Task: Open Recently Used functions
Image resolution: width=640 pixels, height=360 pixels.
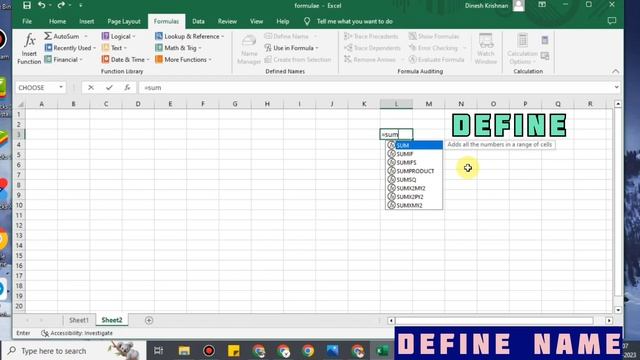Action: pyautogui.click(x=70, y=48)
